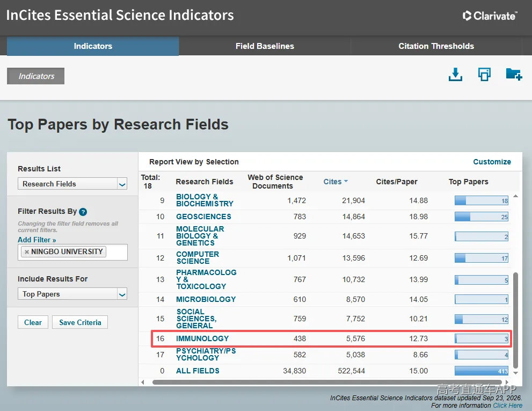Click the Microbiology top papers bar 1
Viewport: 532px width, 411px height.
pos(482,299)
